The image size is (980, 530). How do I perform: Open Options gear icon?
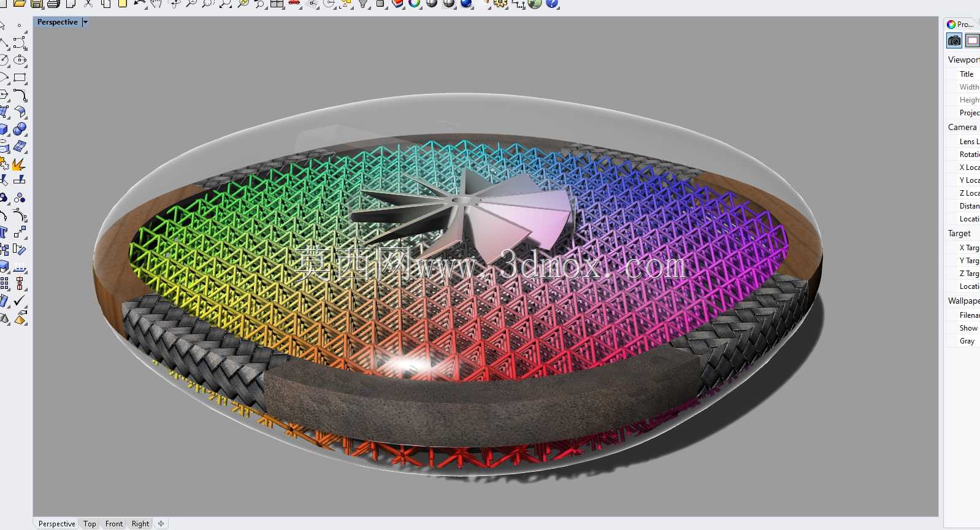pyautogui.click(x=500, y=3)
